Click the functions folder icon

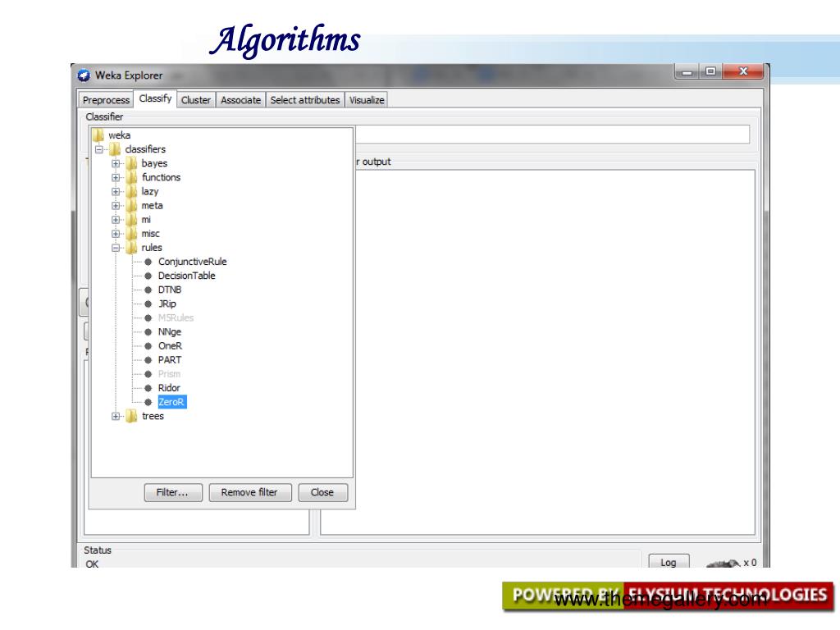tap(132, 177)
